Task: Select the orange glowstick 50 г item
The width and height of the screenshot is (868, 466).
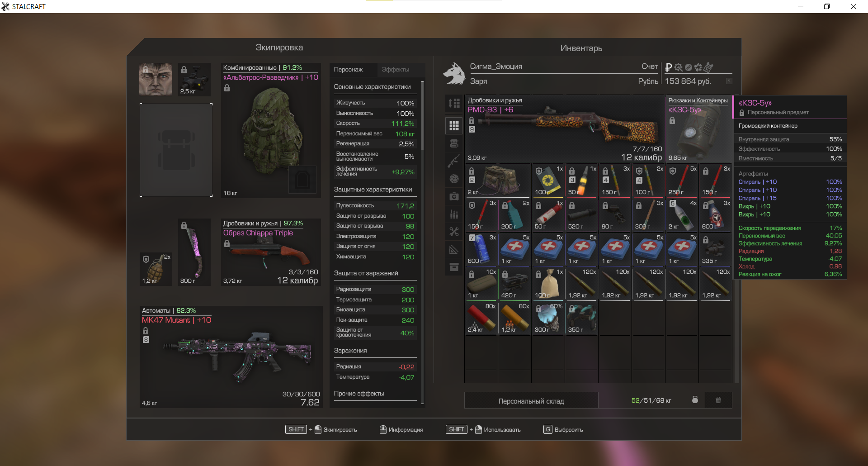Action: coord(581,181)
